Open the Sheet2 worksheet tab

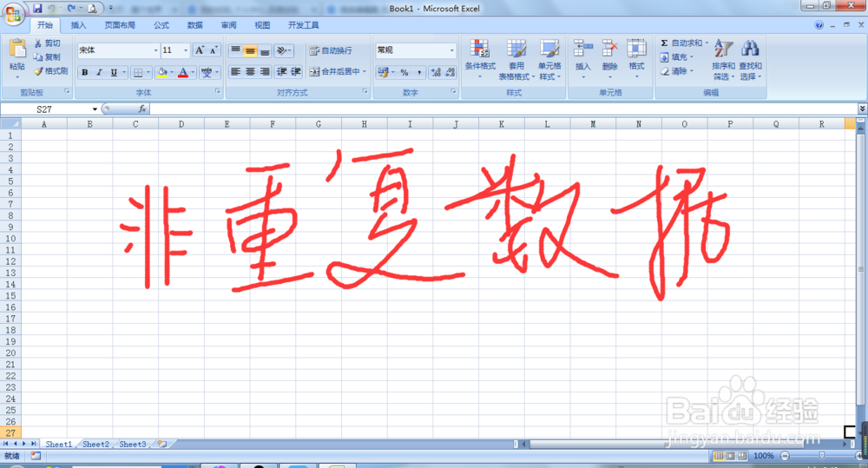coord(95,445)
